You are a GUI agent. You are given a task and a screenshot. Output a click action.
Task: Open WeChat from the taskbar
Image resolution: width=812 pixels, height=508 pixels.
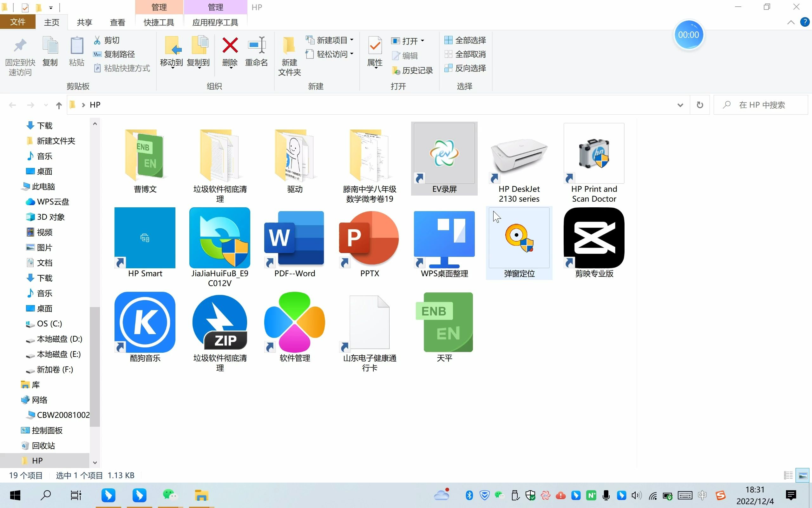pos(170,495)
